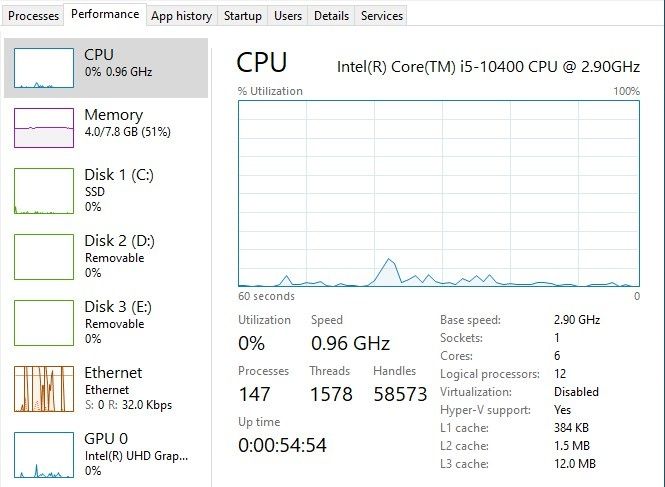The image size is (665, 487).
Task: Click the Virtualization Disabled status text
Action: pos(578,392)
